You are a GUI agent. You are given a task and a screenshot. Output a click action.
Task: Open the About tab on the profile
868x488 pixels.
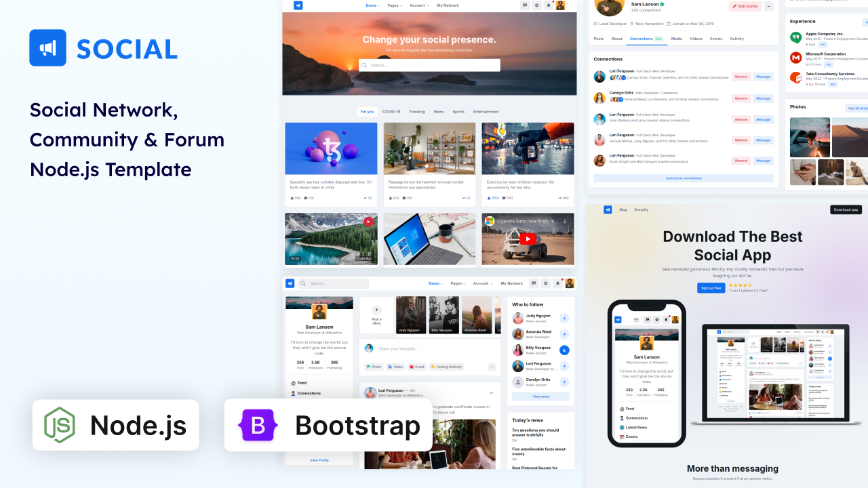coord(616,39)
